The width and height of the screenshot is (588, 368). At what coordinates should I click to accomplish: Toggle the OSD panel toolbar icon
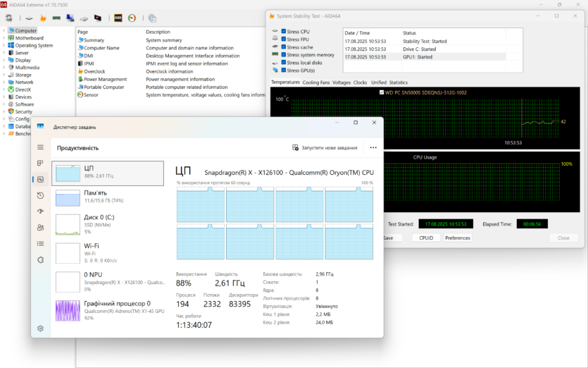pyautogui.click(x=118, y=18)
